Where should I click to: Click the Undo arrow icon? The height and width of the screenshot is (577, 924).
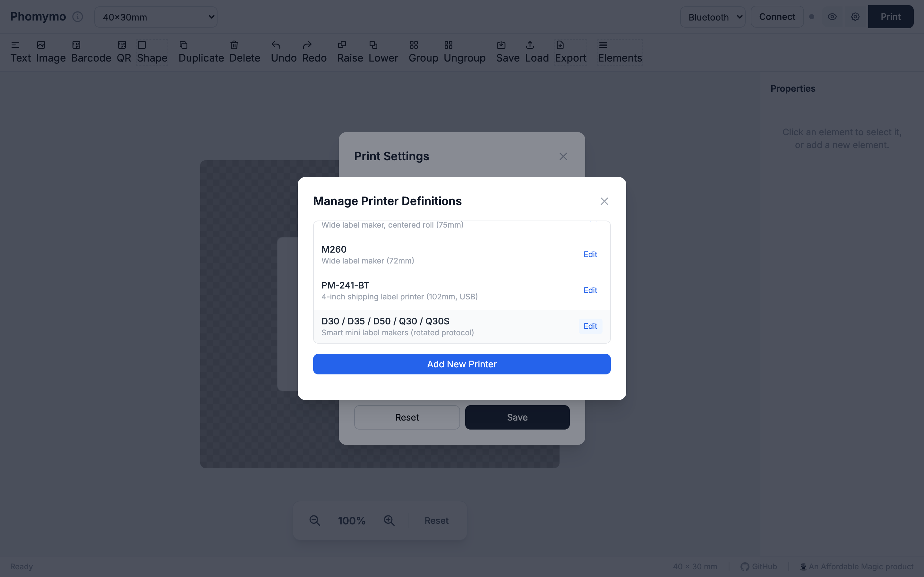pyautogui.click(x=276, y=45)
